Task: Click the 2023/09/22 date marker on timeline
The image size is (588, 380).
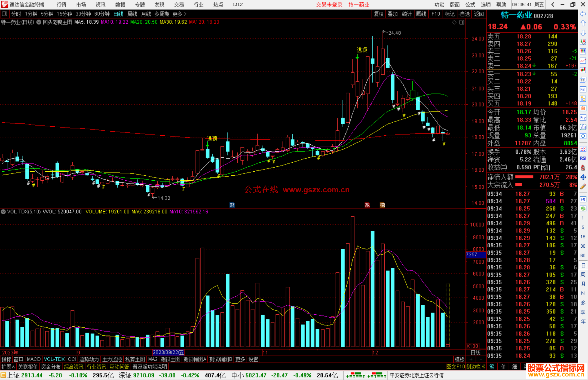Action: (x=168, y=352)
